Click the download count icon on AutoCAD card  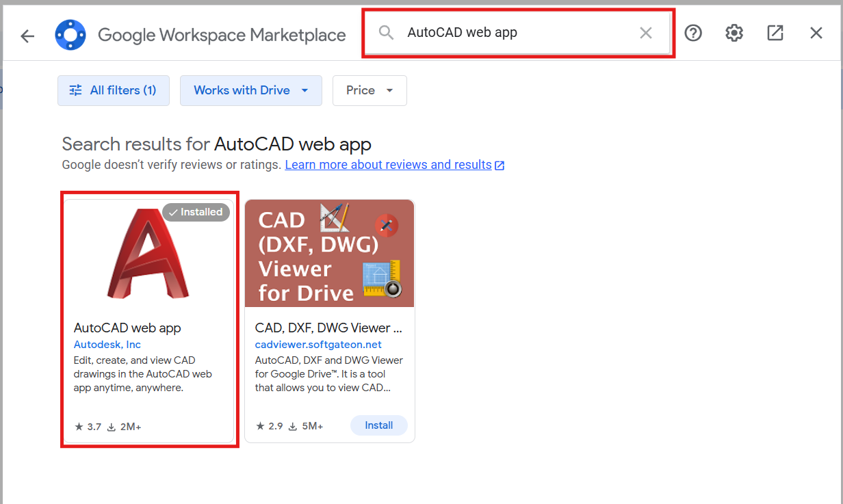tap(110, 426)
